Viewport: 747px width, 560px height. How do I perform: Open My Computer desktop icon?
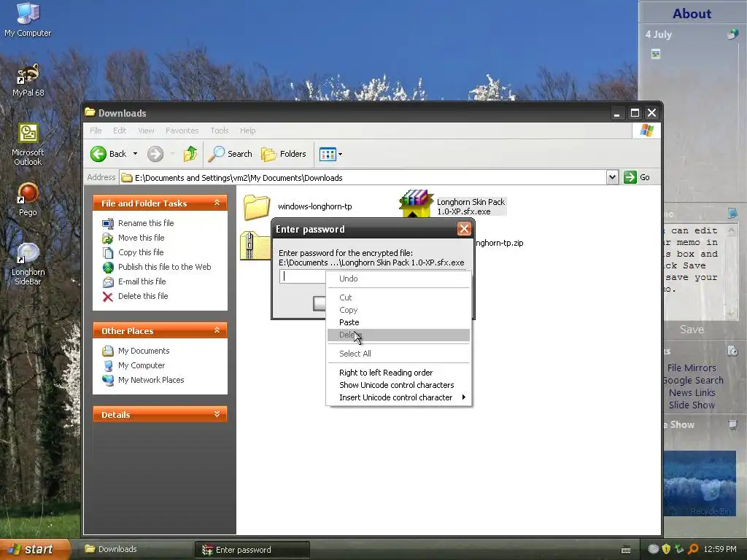click(x=28, y=20)
